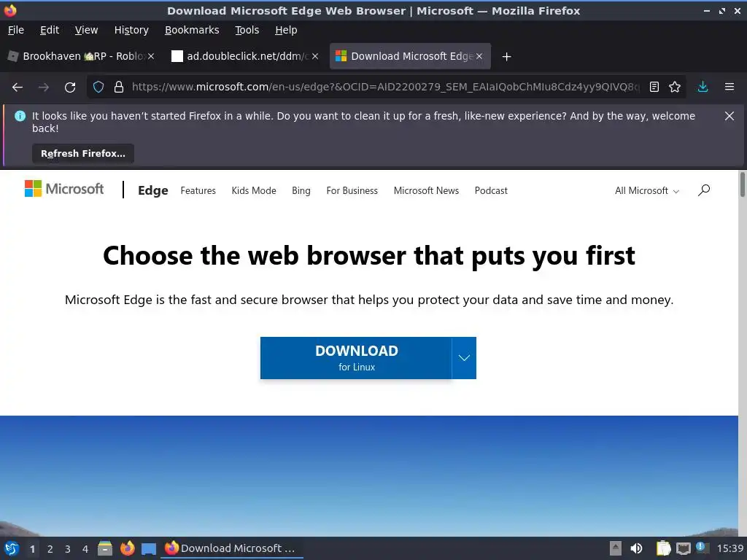Open the View menu
Screen dimensions: 747x560
86,30
